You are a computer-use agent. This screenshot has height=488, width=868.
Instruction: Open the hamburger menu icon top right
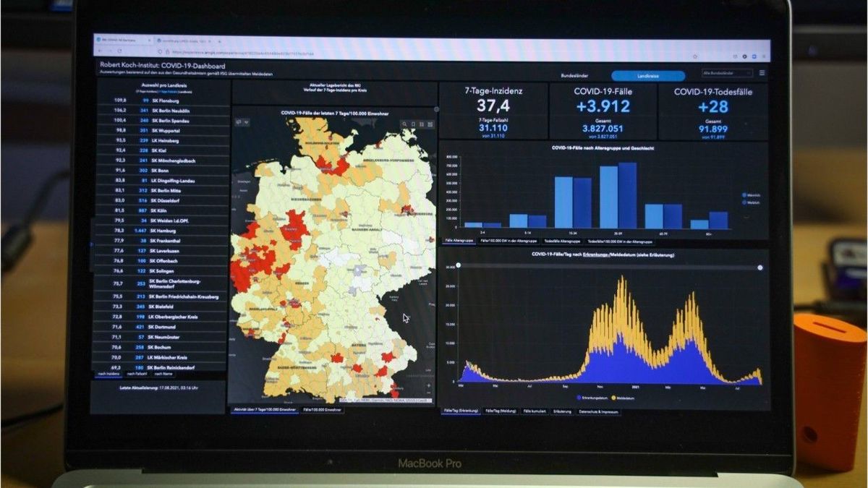pos(762,73)
